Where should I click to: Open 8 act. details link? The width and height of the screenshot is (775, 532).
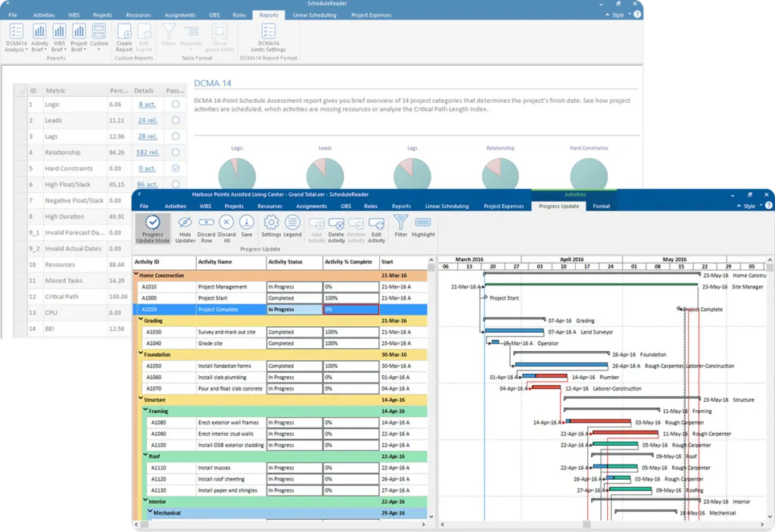pos(147,104)
